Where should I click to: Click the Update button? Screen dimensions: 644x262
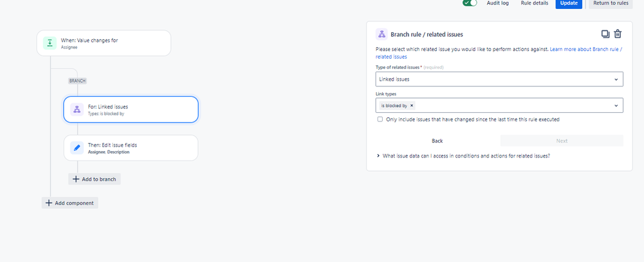click(x=569, y=3)
